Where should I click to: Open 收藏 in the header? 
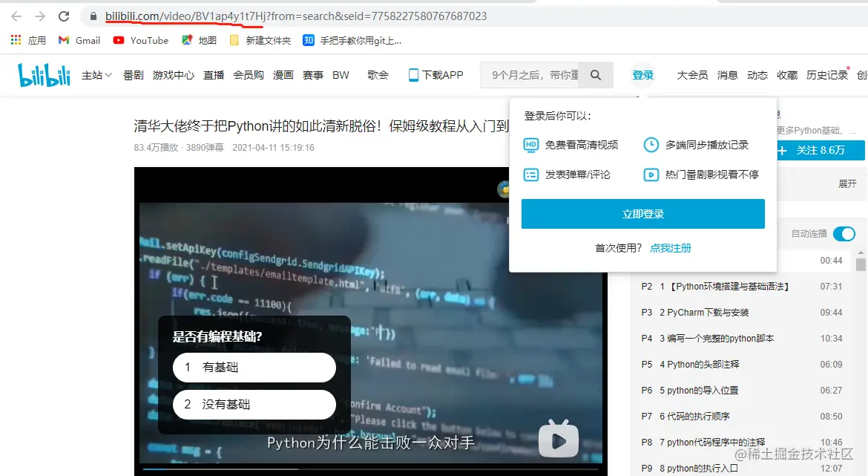787,75
